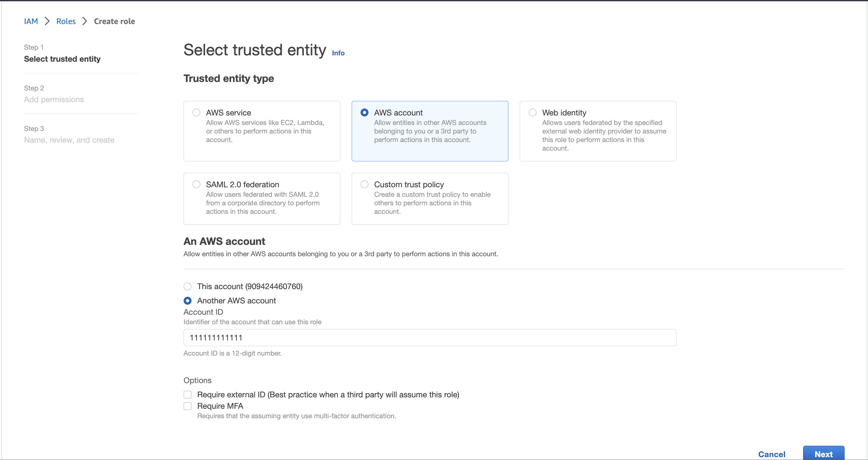Choose the Custom trust policy option

364,184
